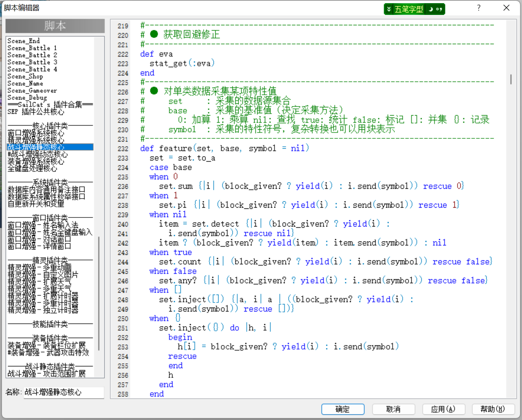Select 窗口增强 - 对话窗口 script

click(x=39, y=239)
